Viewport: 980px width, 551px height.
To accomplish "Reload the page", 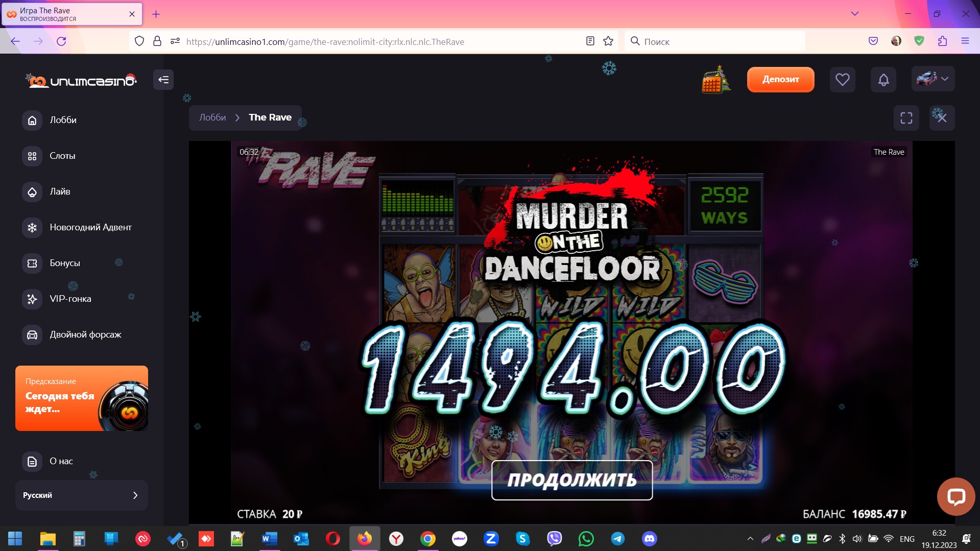I will tap(61, 41).
